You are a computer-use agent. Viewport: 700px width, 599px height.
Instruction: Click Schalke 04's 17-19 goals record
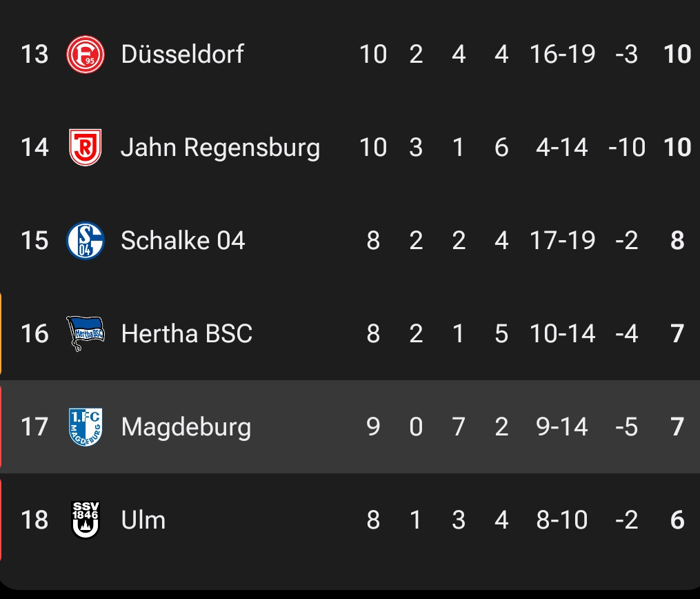coord(562,241)
